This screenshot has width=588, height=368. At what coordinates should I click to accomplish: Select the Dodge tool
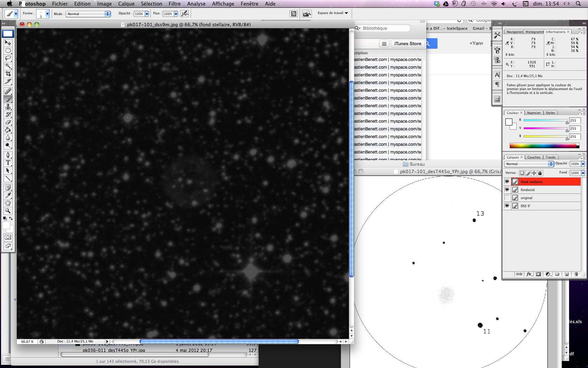click(x=8, y=145)
